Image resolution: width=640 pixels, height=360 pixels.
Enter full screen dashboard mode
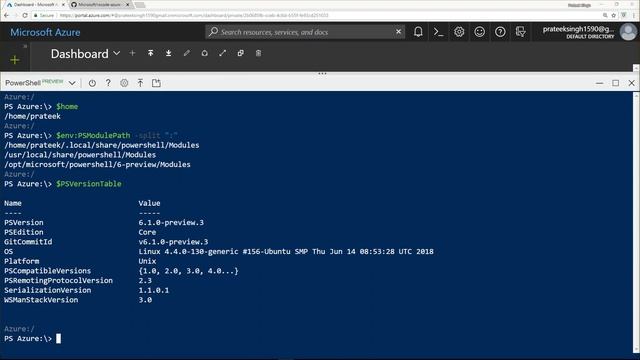tap(222, 53)
